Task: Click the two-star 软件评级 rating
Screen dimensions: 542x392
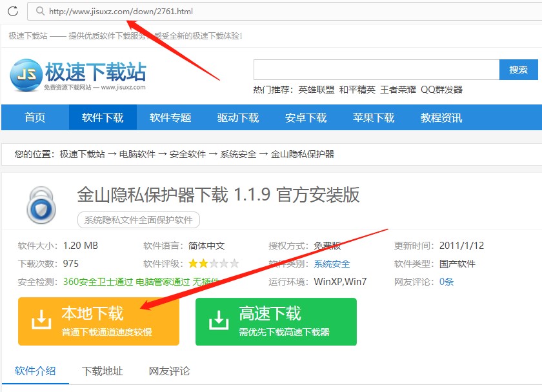Action: [214, 264]
